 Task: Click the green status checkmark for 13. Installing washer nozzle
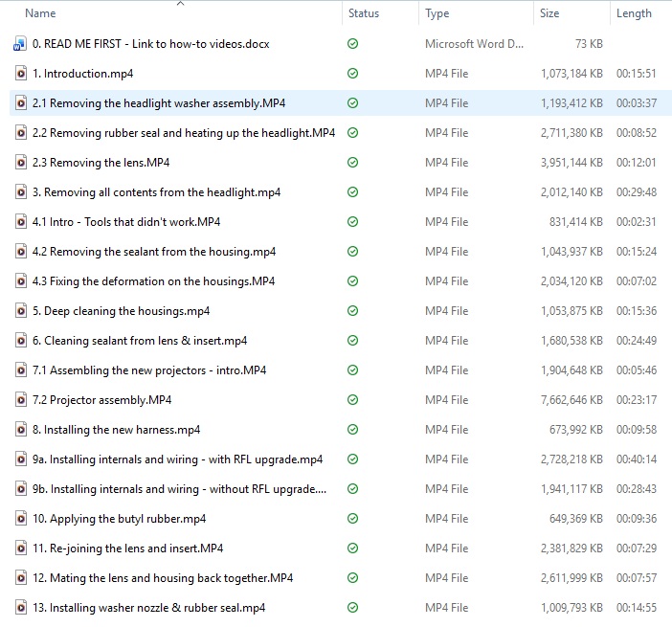353,608
